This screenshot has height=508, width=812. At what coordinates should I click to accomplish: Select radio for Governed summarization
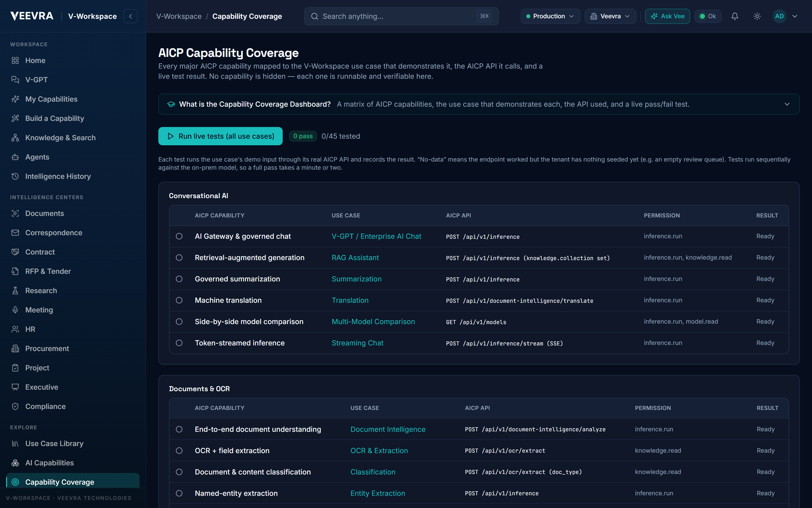click(179, 279)
